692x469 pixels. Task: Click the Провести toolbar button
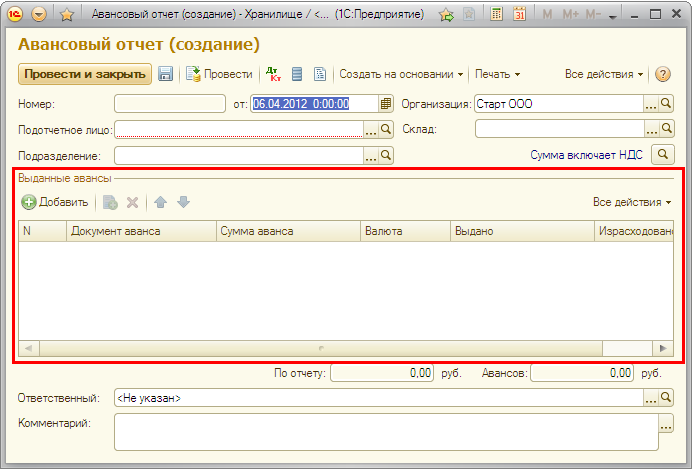[x=219, y=74]
